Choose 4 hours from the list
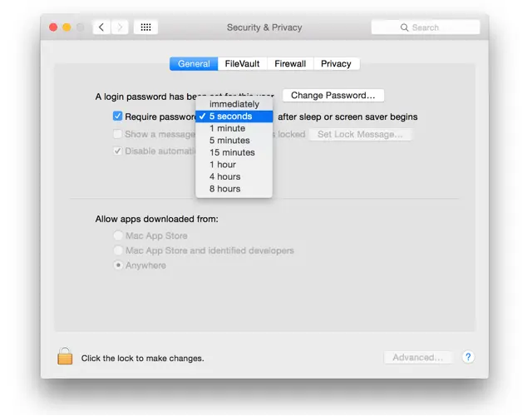 [x=234, y=176]
